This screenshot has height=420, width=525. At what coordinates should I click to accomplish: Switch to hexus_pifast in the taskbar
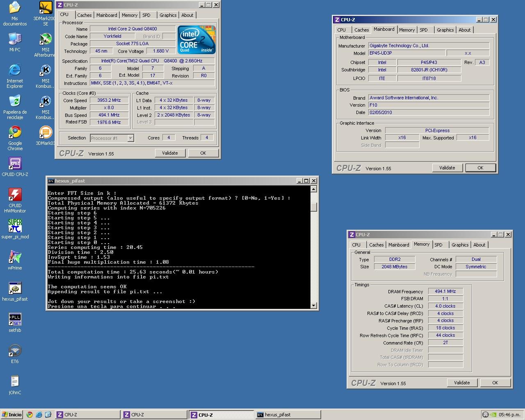point(288,415)
